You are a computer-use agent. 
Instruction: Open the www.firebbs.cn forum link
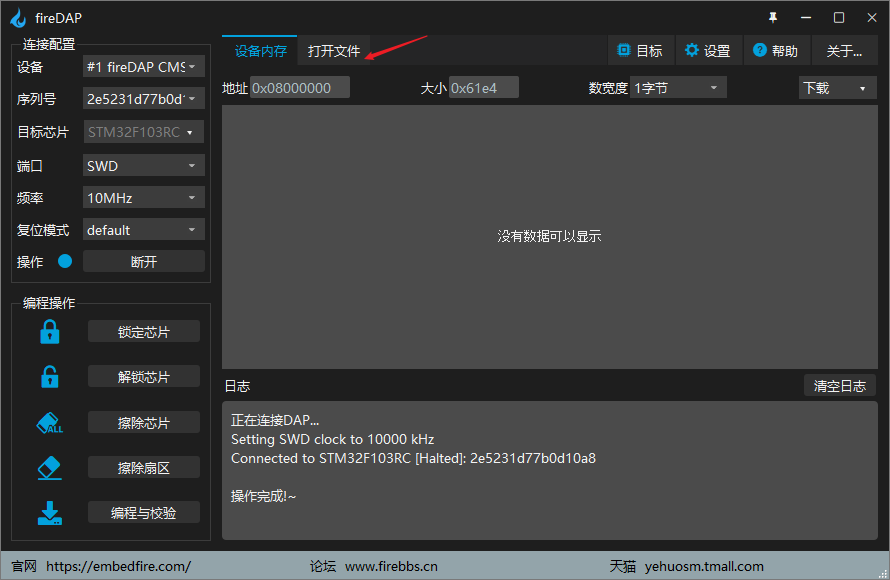391,566
